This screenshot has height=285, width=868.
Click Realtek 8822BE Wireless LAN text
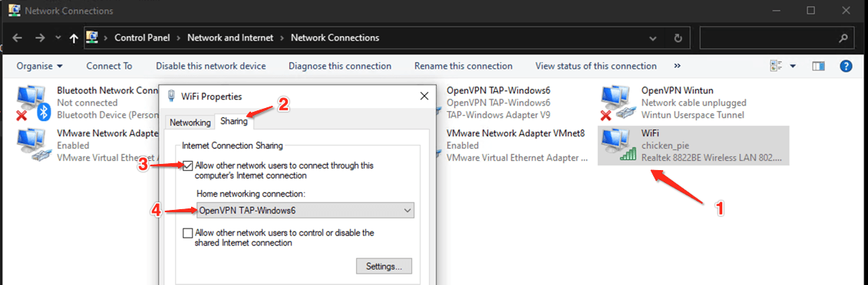point(711,158)
